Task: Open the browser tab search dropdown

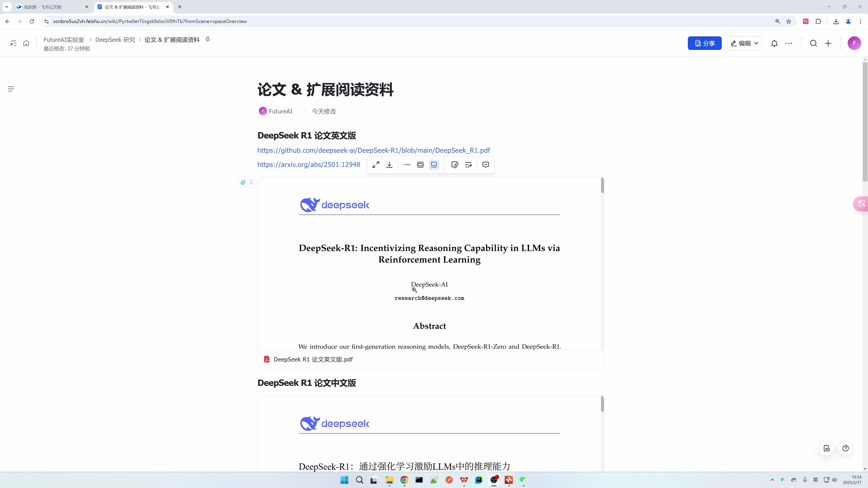Action: (6, 7)
